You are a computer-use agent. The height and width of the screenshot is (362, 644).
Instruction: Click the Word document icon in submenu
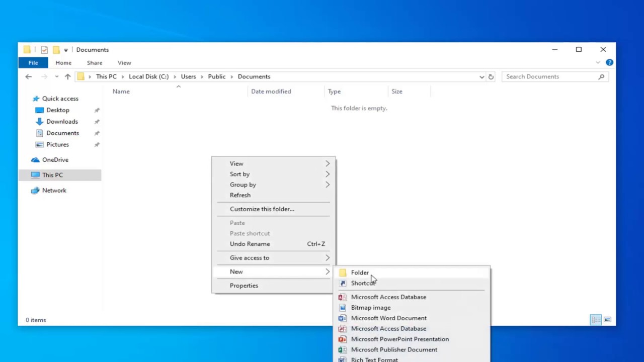[343, 318]
